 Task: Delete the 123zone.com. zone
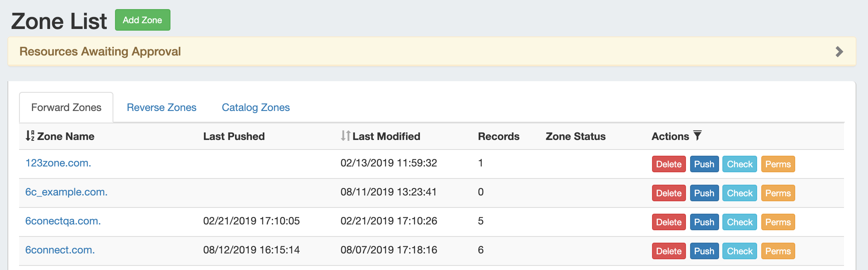coord(669,164)
